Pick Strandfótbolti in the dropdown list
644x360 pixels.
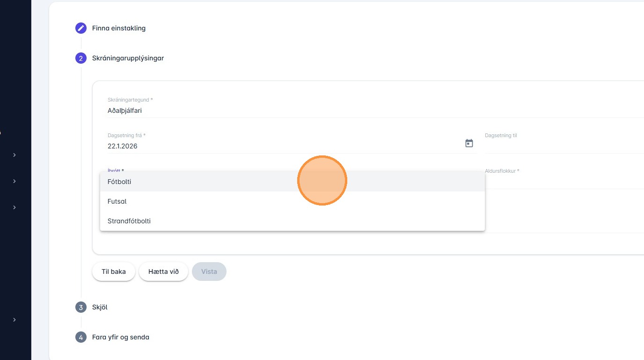(129, 221)
